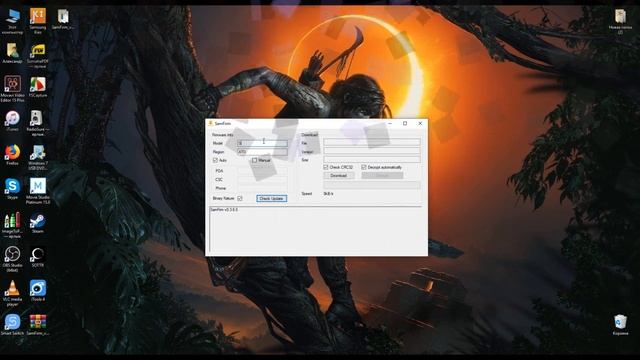
Task: Minimize the SamFirm window
Action: [390, 123]
